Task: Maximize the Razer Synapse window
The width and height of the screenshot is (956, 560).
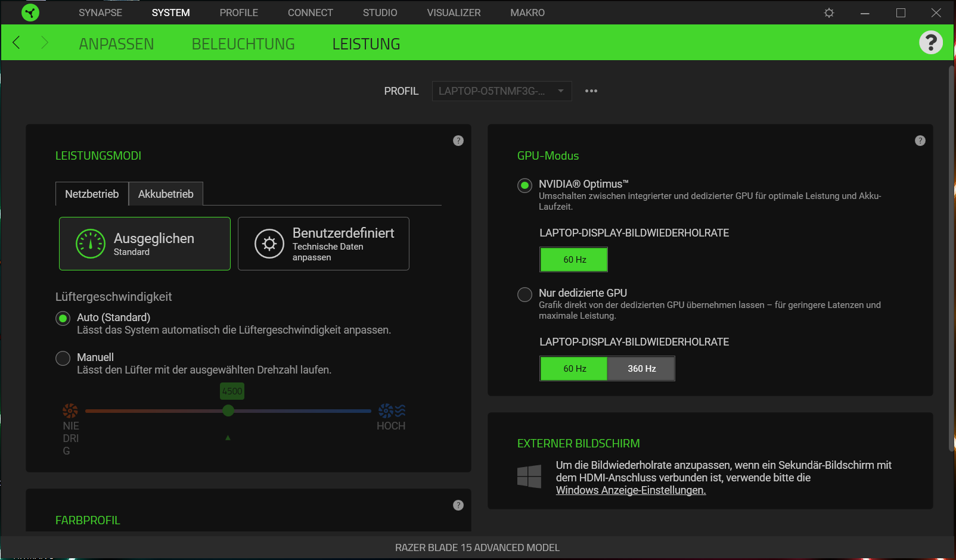Action: (901, 13)
